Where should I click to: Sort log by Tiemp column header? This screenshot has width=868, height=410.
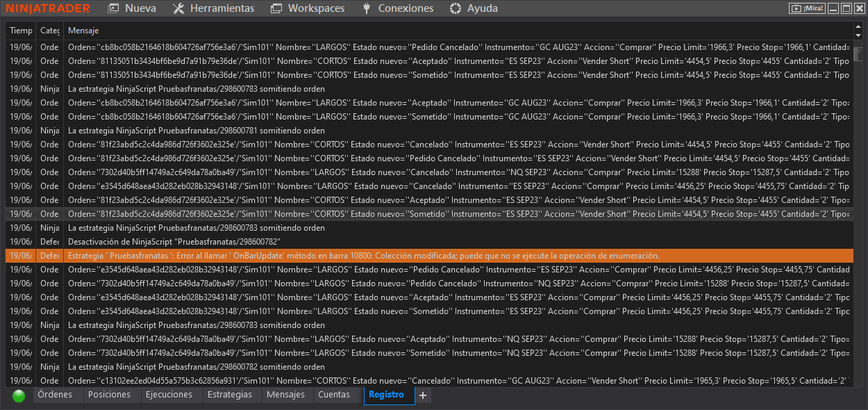[x=21, y=31]
